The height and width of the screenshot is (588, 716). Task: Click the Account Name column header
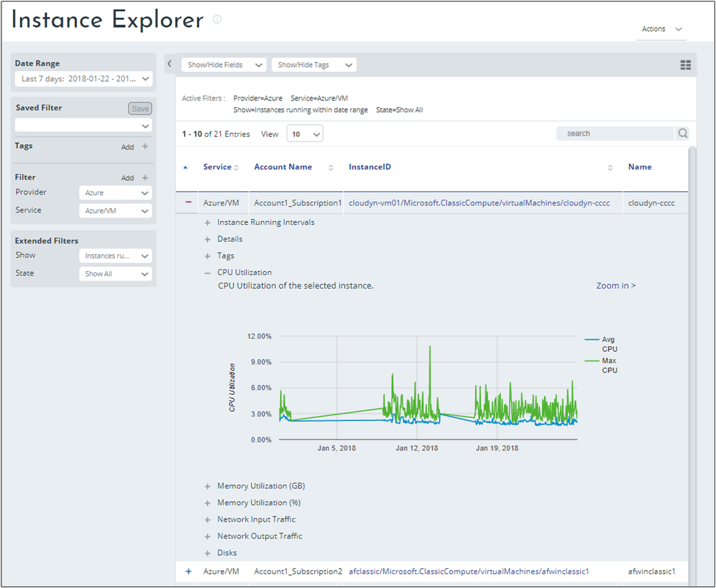(x=283, y=167)
